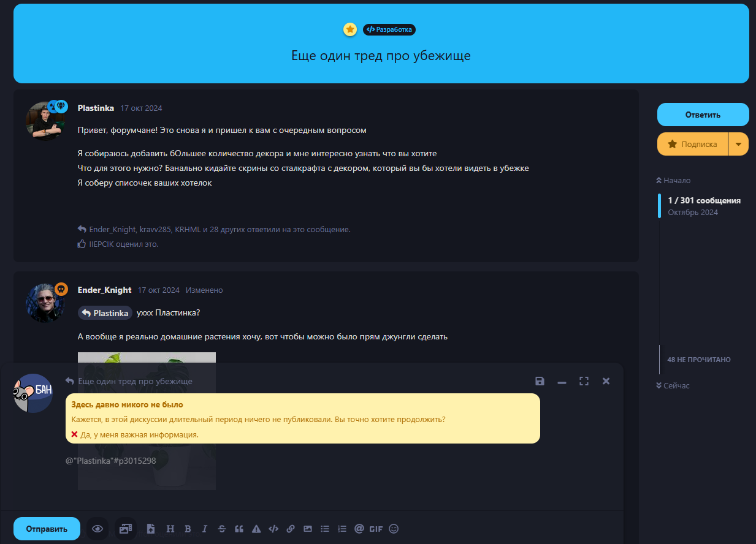
Task: Jump to Сейчас in the scrubber
Action: pyautogui.click(x=673, y=385)
